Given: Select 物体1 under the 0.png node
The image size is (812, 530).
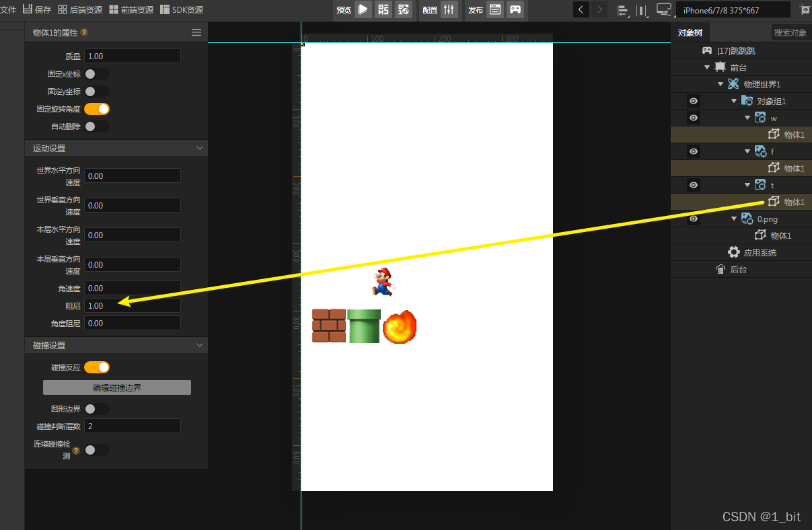Looking at the screenshot, I should coord(773,235).
